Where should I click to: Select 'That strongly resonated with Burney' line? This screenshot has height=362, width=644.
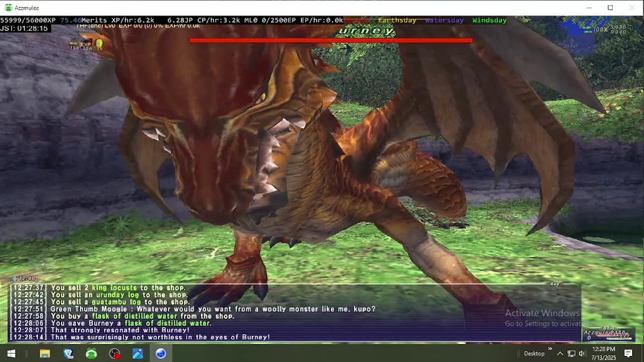(100, 330)
